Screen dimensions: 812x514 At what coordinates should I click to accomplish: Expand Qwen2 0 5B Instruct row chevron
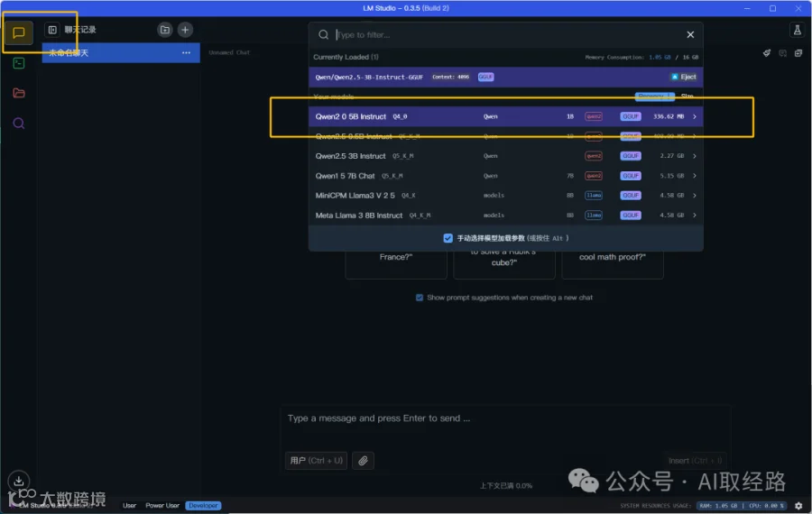click(695, 116)
